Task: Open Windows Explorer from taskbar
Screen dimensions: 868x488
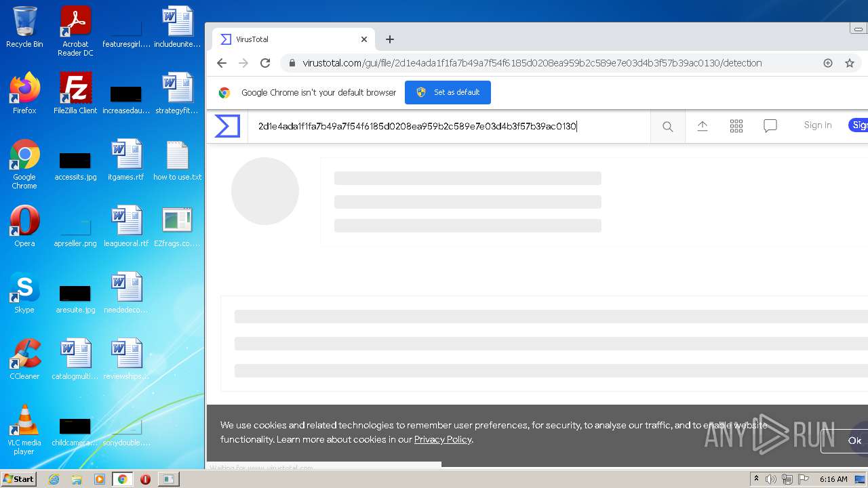Action: [77, 479]
